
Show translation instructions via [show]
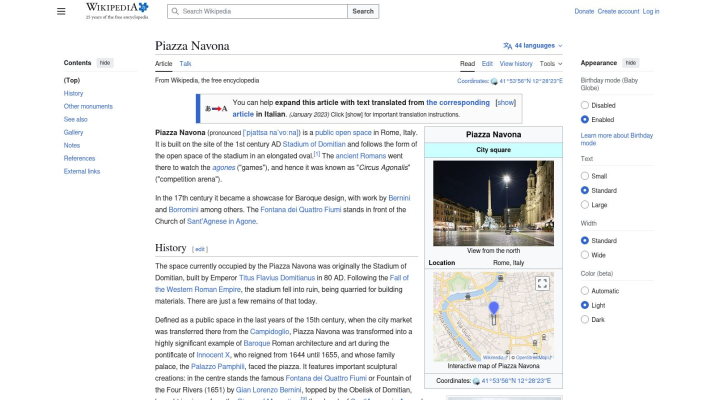coord(506,103)
